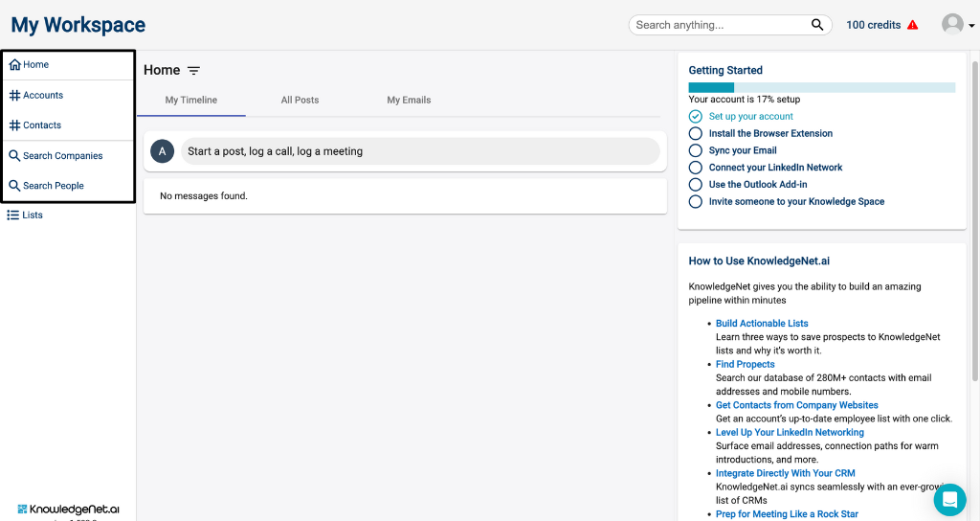Check off Sync your Email circle
Viewport: 980px width, 521px height.
point(696,150)
